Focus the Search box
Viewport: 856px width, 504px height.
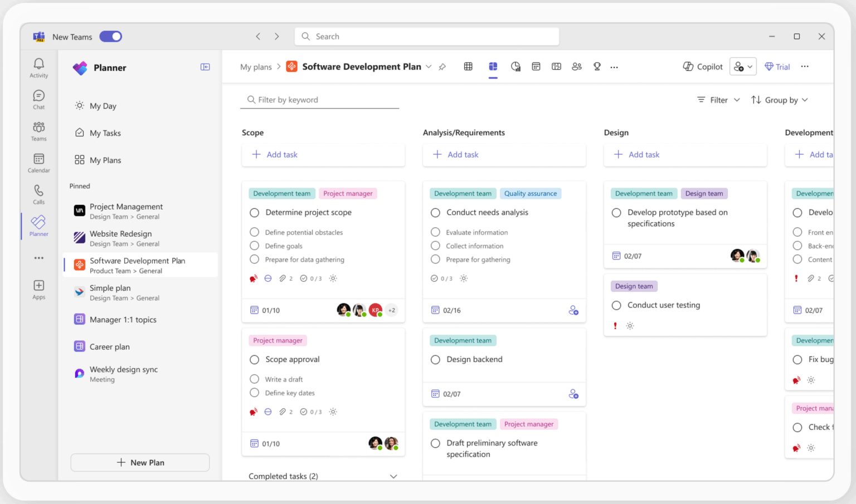click(427, 36)
